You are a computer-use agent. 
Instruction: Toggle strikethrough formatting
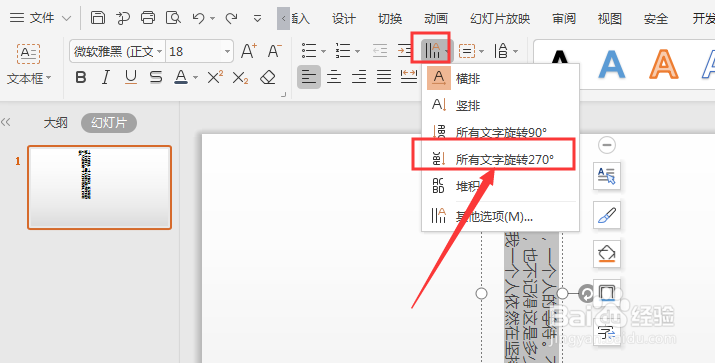tap(155, 78)
